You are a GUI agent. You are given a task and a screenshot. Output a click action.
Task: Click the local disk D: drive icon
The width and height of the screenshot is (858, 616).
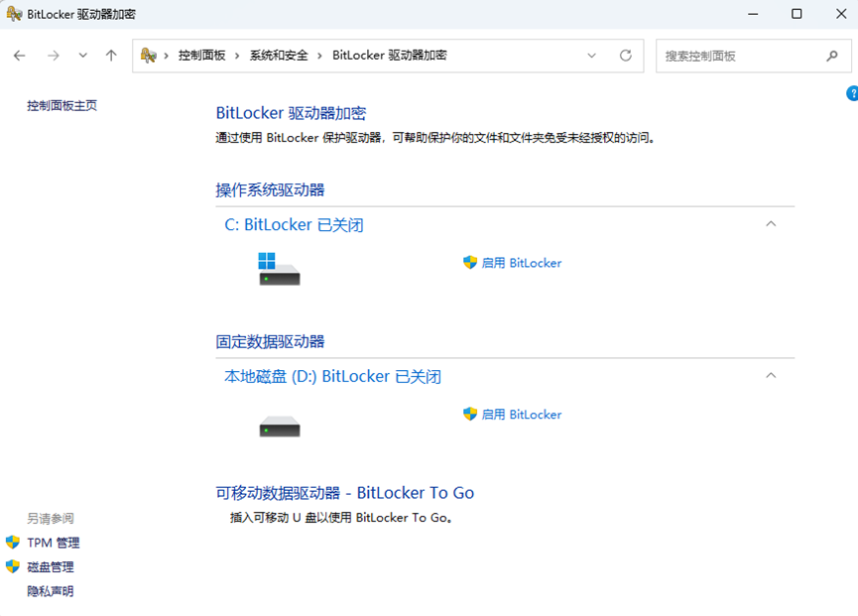click(280, 427)
